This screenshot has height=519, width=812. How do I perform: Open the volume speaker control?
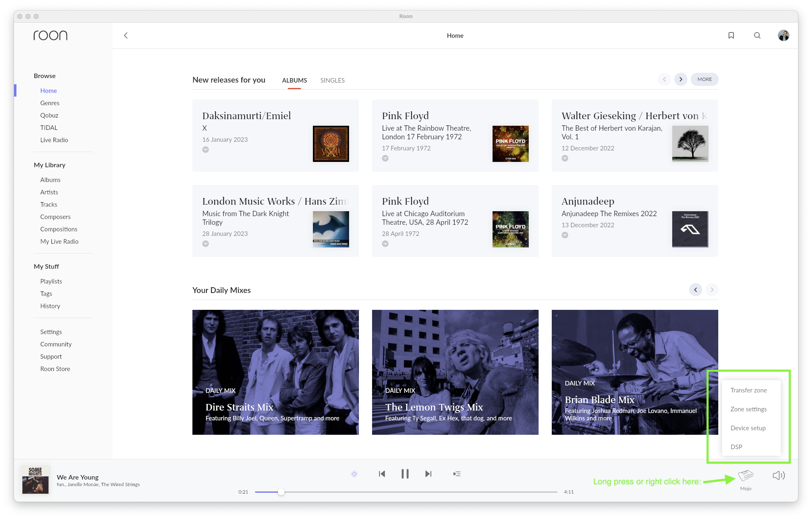779,475
